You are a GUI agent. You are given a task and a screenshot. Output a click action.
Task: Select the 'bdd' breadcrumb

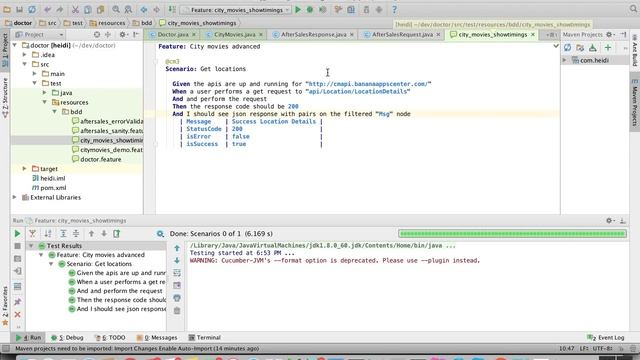[x=142, y=23]
